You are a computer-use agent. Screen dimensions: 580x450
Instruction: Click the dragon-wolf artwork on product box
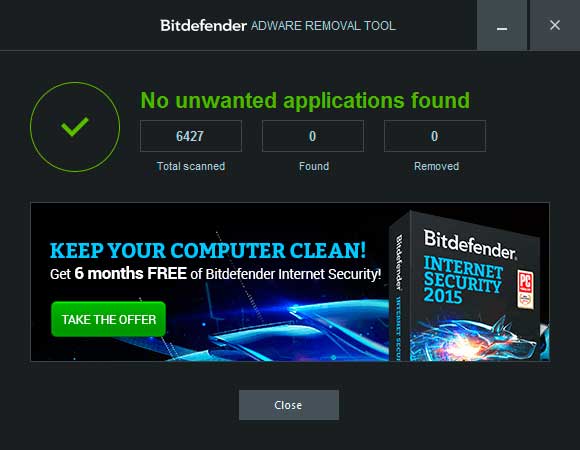point(477,338)
